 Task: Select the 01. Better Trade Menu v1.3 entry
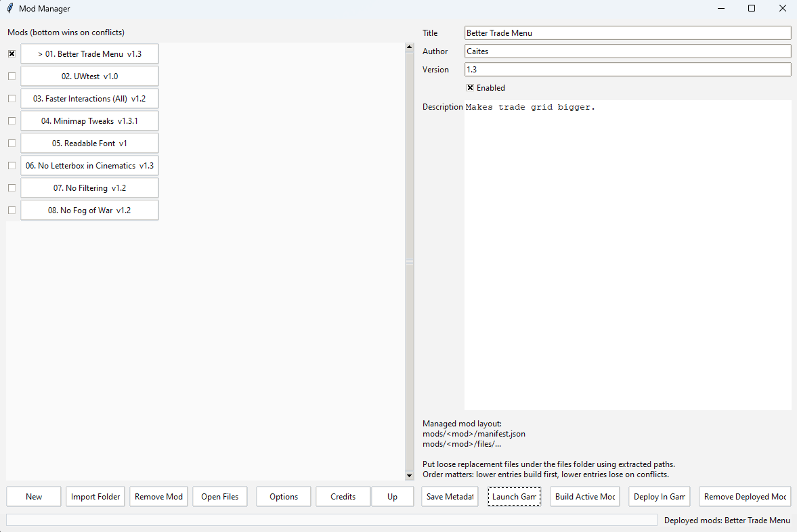click(89, 54)
